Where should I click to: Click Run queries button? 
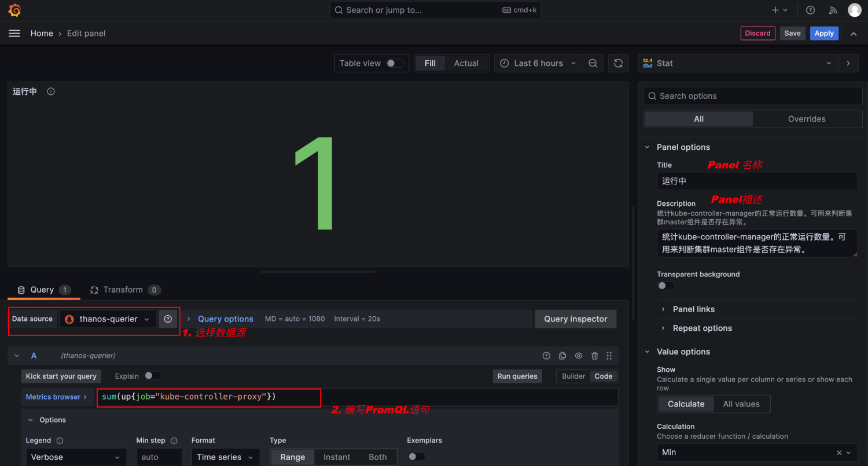pyautogui.click(x=517, y=376)
